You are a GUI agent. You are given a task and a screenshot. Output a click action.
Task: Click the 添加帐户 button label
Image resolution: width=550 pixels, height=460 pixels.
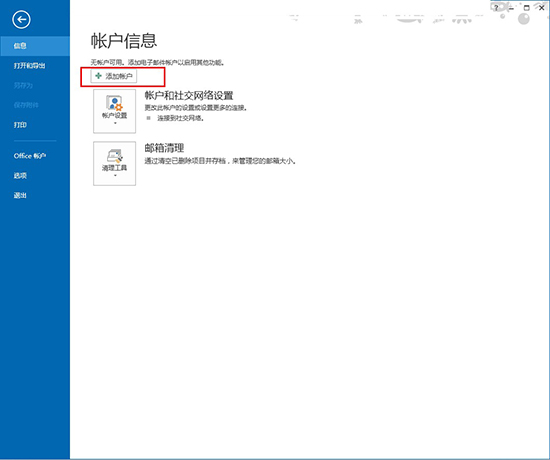(119, 76)
